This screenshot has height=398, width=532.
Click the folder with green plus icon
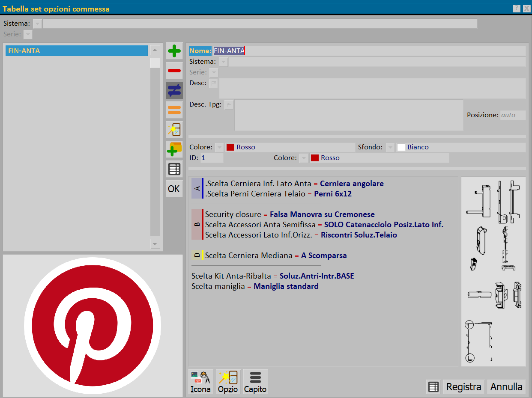click(174, 149)
